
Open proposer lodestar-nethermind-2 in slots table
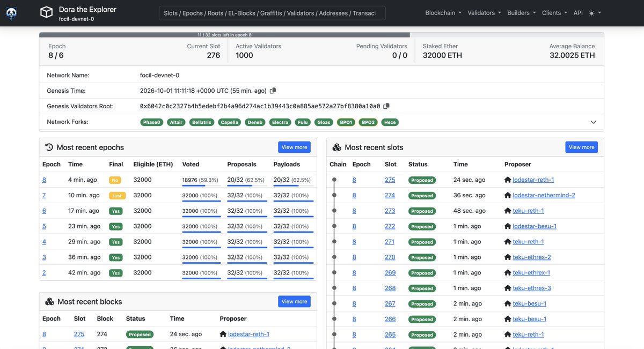pyautogui.click(x=544, y=195)
